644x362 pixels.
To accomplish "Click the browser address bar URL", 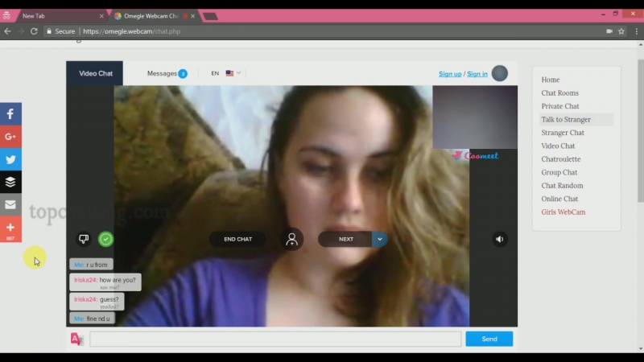I will tap(131, 31).
